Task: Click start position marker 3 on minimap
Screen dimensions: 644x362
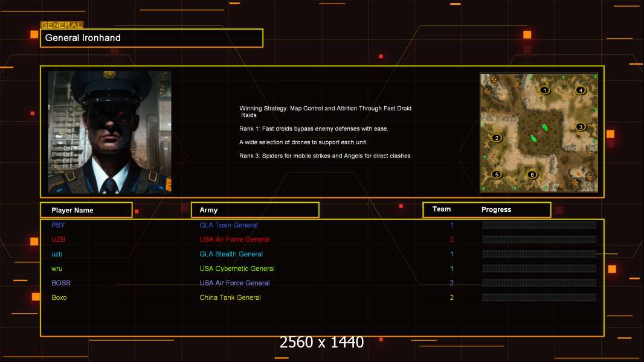Action: click(x=581, y=127)
